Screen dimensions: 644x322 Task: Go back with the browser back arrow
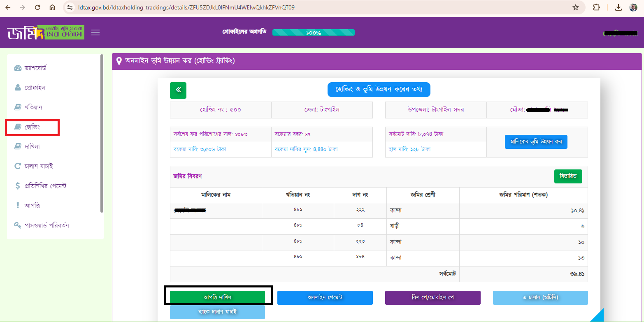click(8, 7)
